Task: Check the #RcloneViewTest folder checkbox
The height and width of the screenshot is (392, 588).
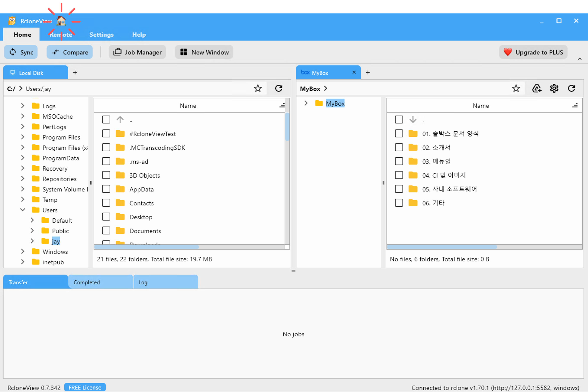Action: pyautogui.click(x=106, y=134)
